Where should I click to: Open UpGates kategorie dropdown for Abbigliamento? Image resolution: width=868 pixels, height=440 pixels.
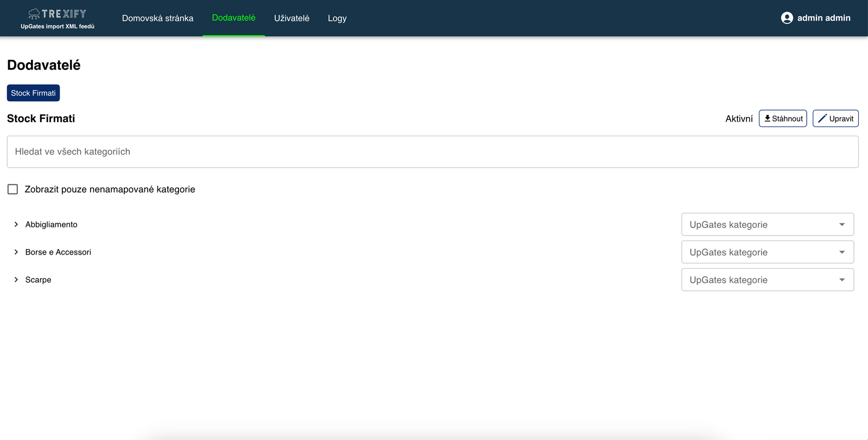tap(767, 225)
